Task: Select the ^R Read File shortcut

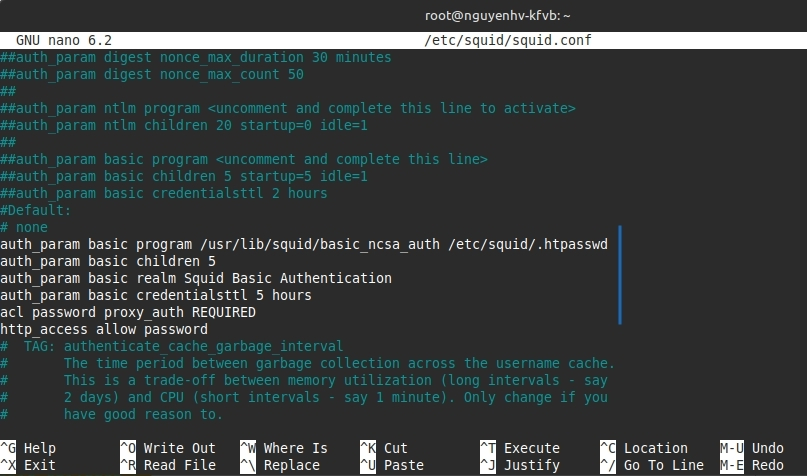Action: [x=168, y=465]
